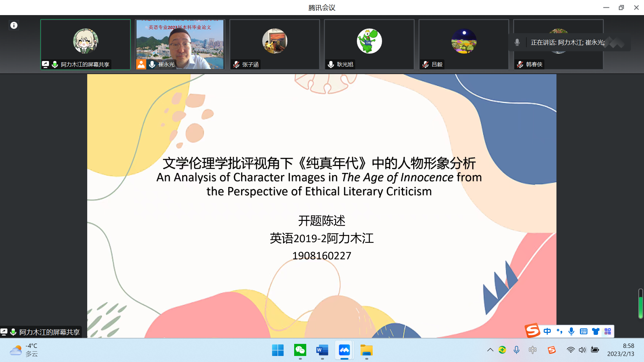
Task: Click the green audio level bar
Action: tap(640, 307)
